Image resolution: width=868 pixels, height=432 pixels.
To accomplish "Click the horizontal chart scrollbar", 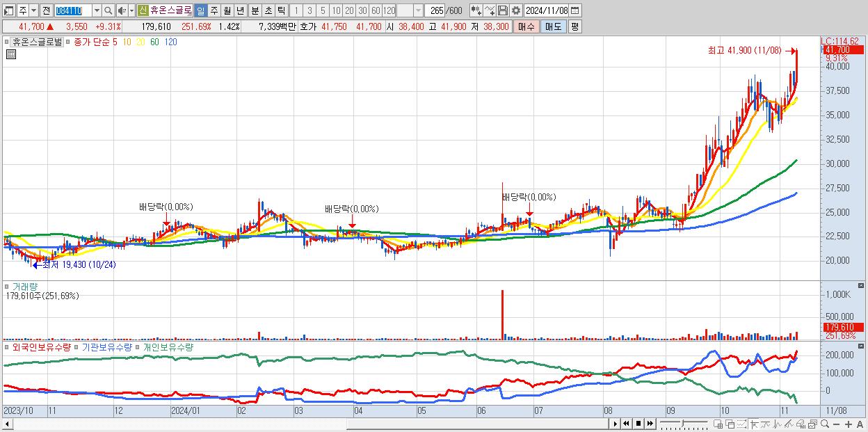I will coord(305,424).
